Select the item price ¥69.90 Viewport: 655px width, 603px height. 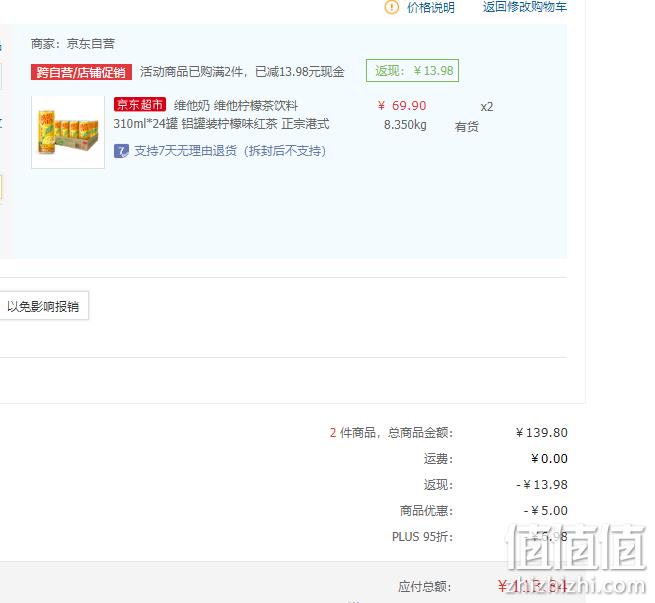pyautogui.click(x=402, y=106)
